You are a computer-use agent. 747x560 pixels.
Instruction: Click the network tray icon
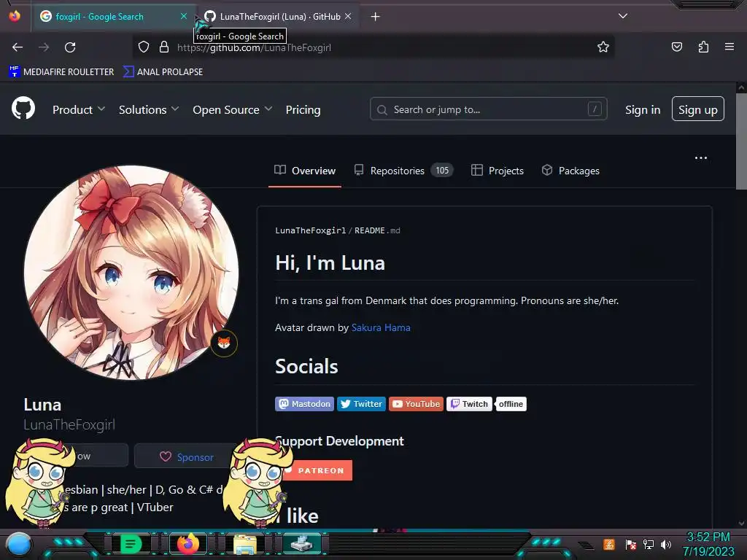click(x=648, y=544)
